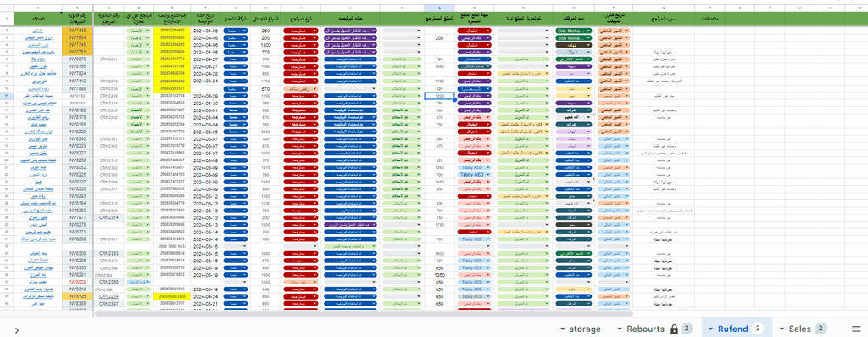Click the sheet tabs scroll arrow
Image resolution: width=868 pixels, height=337 pixels.
16,330
